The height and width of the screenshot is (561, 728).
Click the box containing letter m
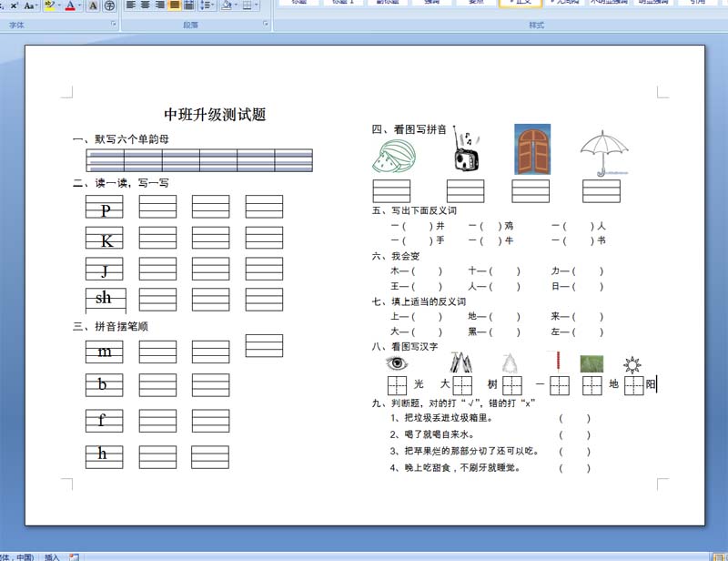coord(105,352)
